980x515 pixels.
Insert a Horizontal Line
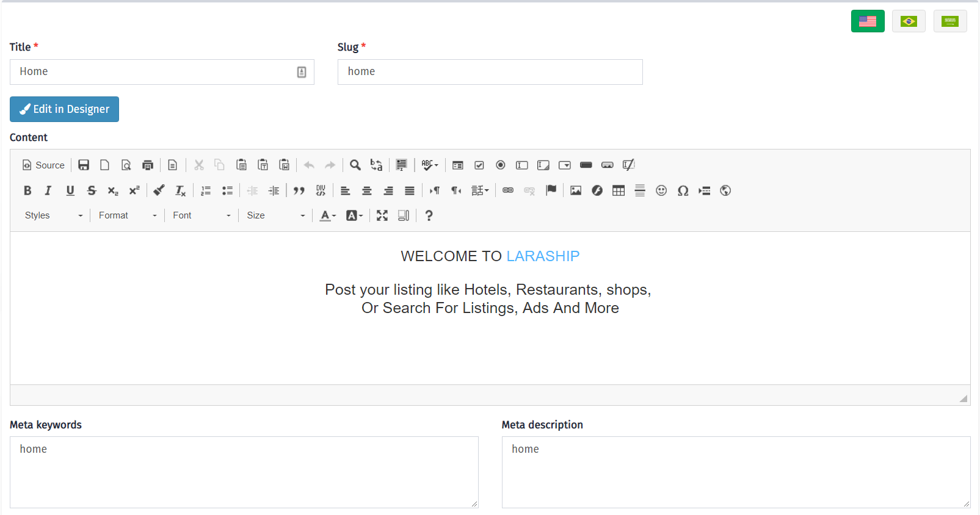pyautogui.click(x=640, y=191)
